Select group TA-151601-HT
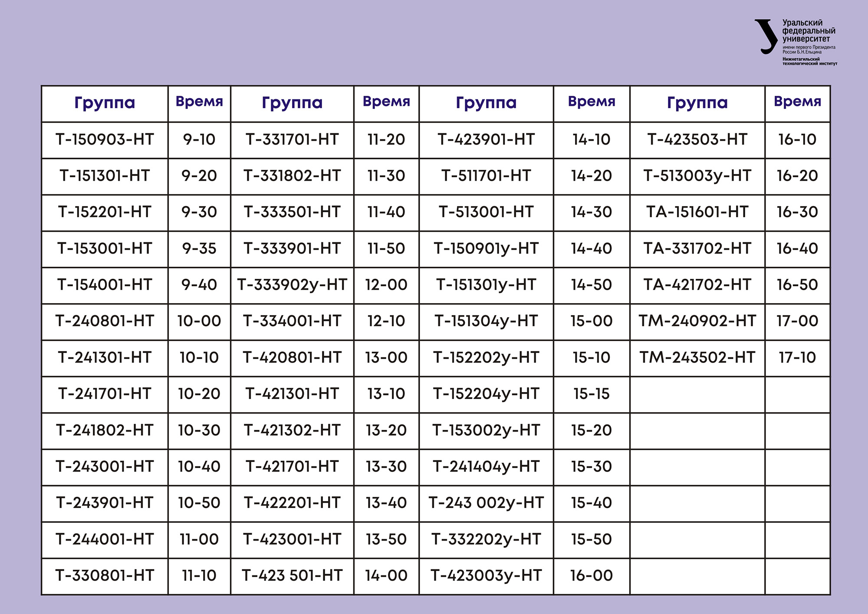868x614 pixels. click(697, 212)
